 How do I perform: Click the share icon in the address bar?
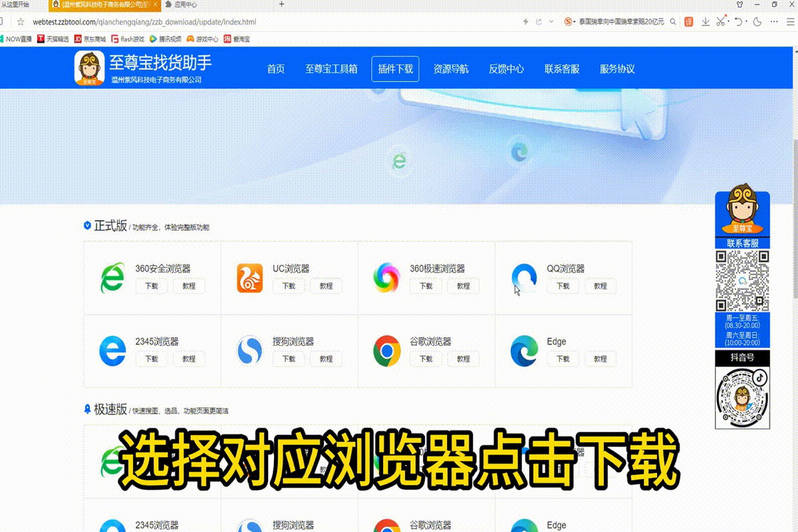tap(539, 22)
